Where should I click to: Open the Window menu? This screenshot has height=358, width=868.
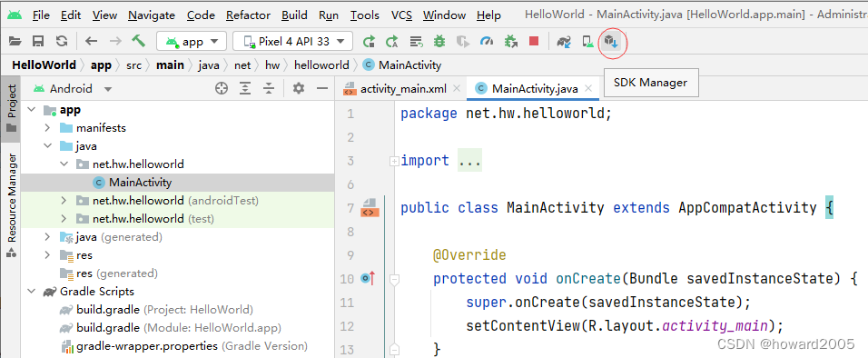click(444, 15)
